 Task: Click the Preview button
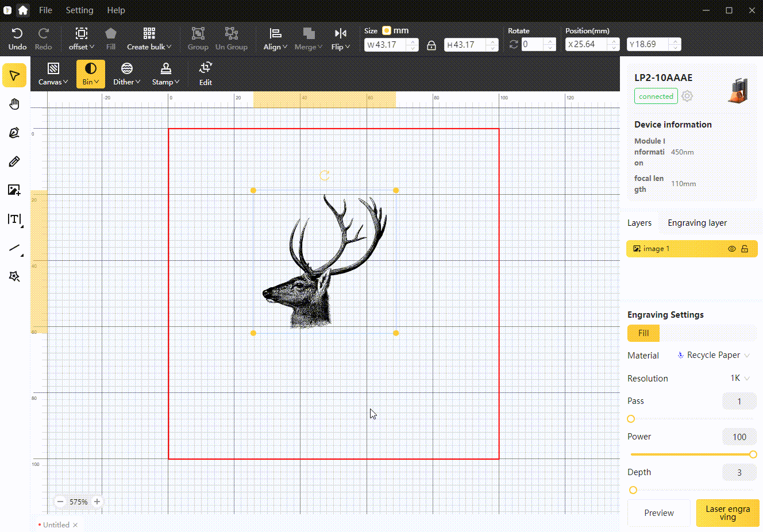tap(658, 513)
